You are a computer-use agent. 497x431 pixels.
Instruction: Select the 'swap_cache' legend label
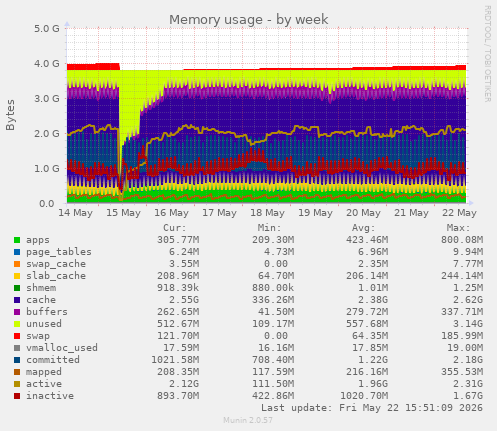click(x=56, y=264)
